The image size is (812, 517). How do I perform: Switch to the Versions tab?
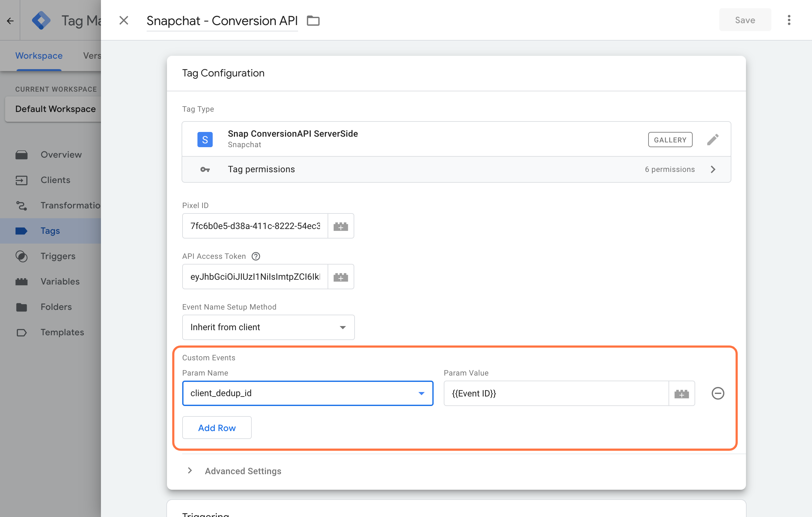click(x=92, y=56)
